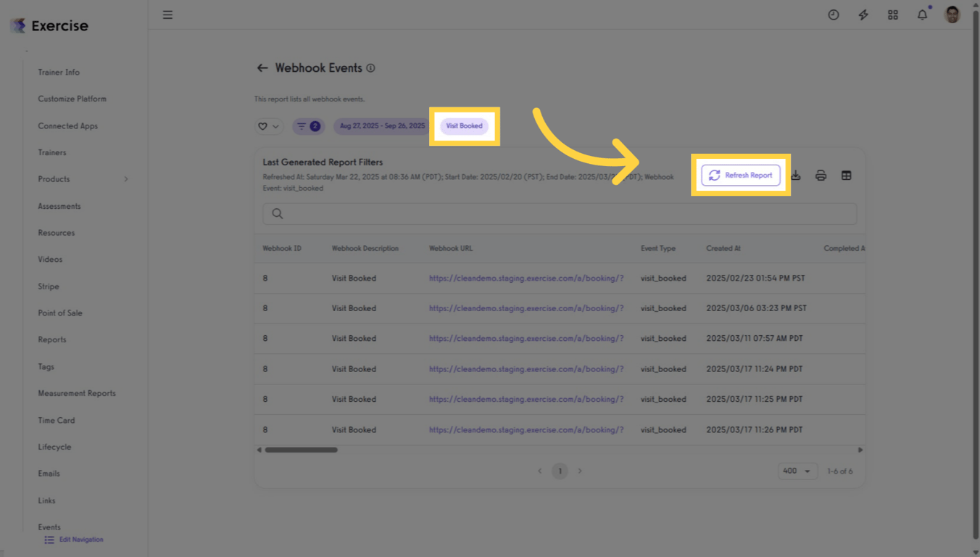Click the info icon next to Webhook Events

(370, 67)
